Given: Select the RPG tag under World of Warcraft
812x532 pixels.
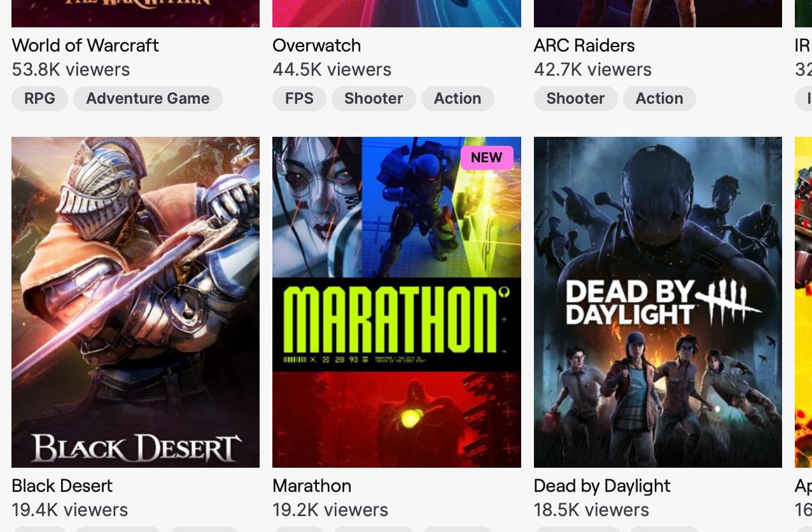Looking at the screenshot, I should tap(39, 99).
